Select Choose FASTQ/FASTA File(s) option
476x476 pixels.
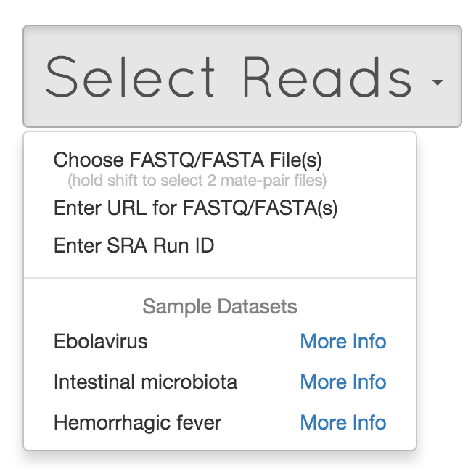(187, 160)
